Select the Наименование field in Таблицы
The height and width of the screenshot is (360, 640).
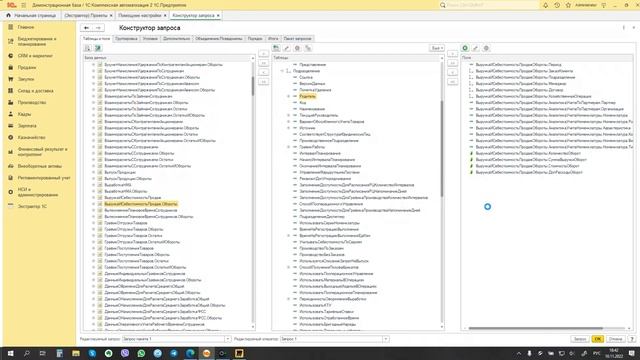coord(312,109)
